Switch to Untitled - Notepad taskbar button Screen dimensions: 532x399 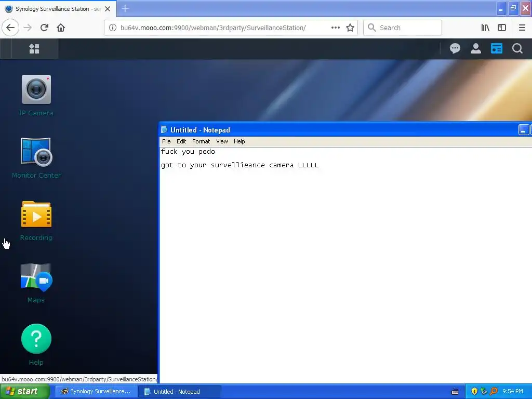tap(180, 392)
